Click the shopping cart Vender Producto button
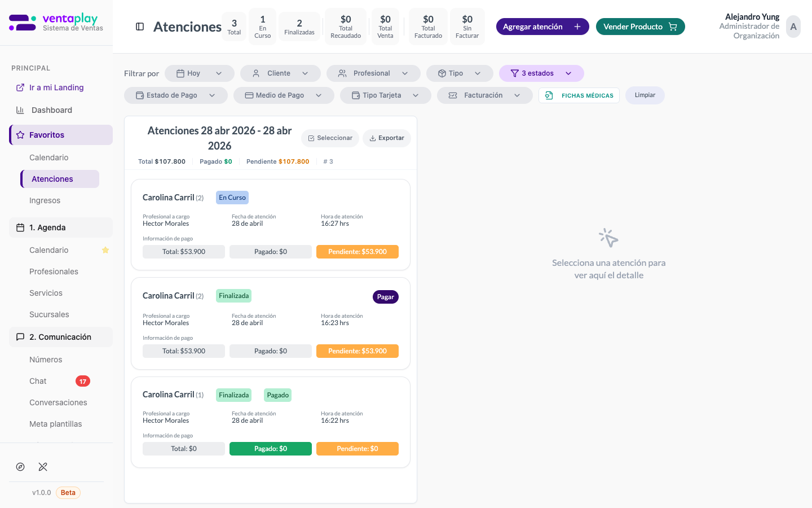Viewport: 812px width, 508px height. (640, 27)
